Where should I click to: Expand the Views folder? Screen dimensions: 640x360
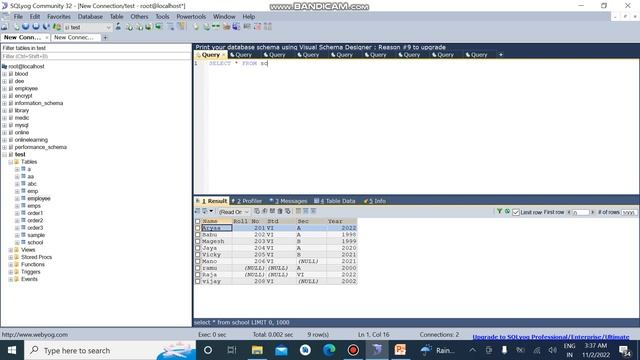coord(11,250)
